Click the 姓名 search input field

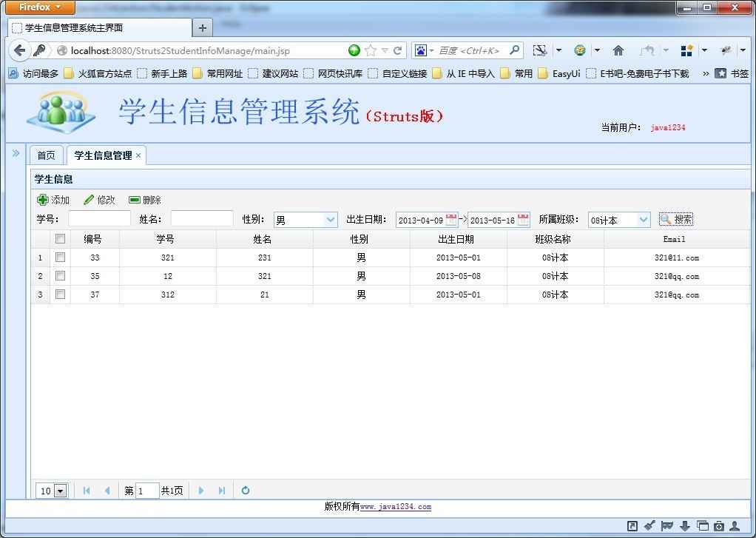click(202, 219)
